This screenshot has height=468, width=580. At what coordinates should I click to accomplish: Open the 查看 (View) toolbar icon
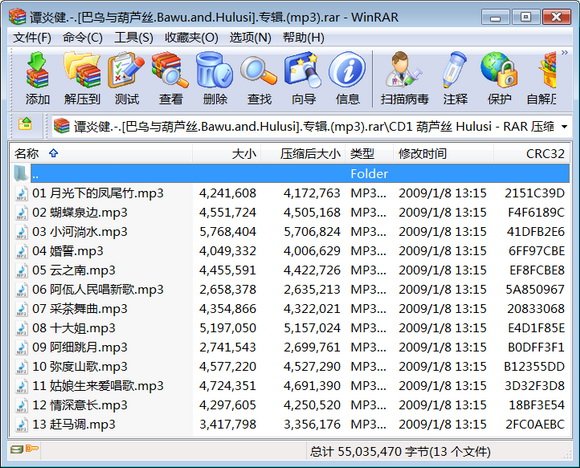point(171,79)
